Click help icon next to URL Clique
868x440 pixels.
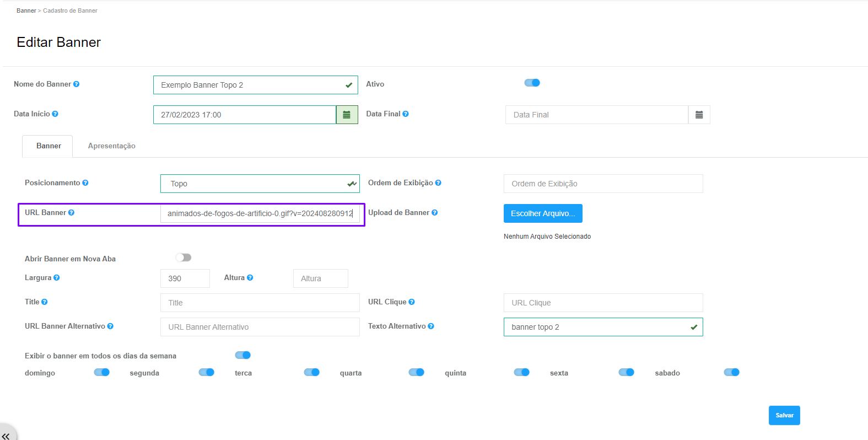[x=412, y=302]
